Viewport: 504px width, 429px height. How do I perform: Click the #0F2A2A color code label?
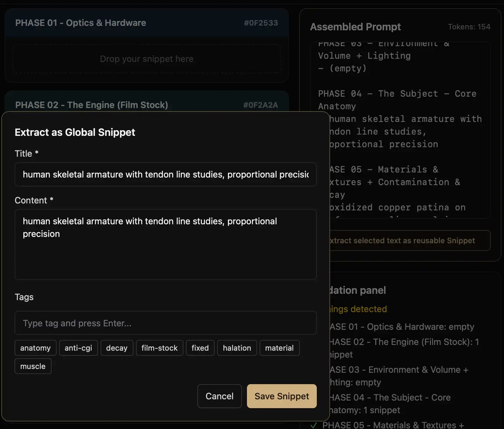[261, 105]
